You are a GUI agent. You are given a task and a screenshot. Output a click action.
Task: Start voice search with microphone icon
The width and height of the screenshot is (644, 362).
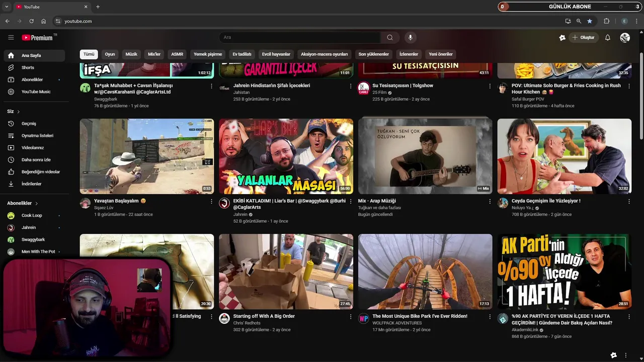(411, 38)
